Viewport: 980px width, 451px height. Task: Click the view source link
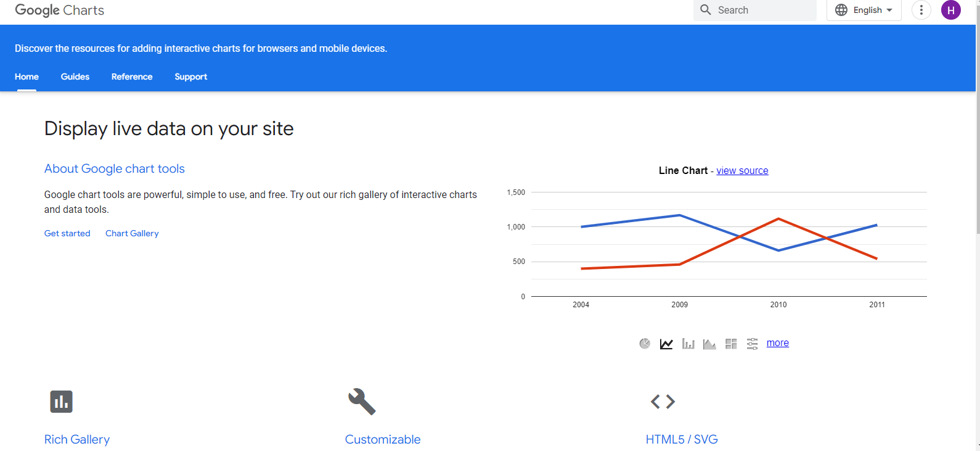pyautogui.click(x=742, y=170)
